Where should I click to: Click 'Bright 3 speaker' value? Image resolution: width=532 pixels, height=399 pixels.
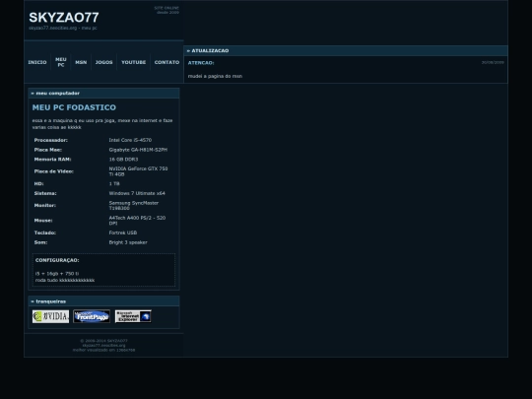tap(128, 242)
